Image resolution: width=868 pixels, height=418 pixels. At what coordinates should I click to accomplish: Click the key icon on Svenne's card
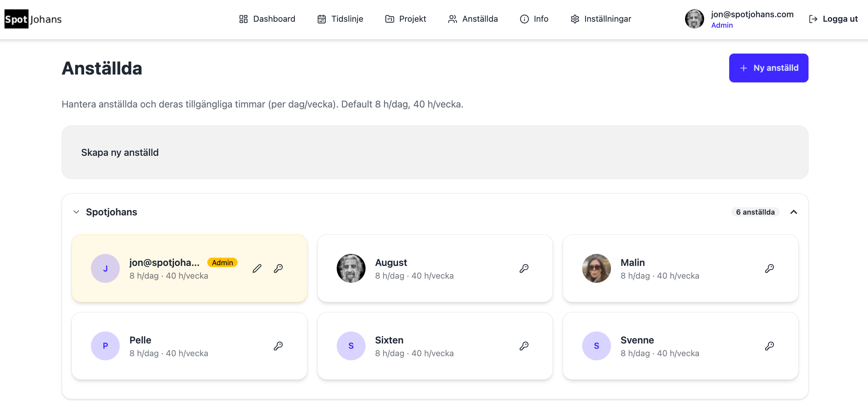point(769,346)
